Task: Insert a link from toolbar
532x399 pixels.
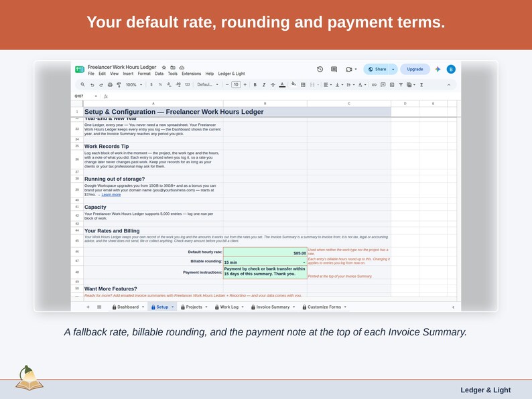Action: 374,85
